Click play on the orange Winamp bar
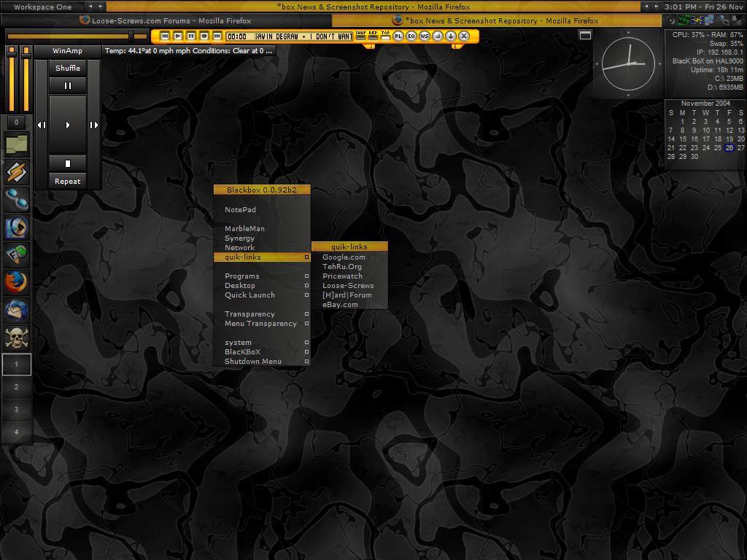This screenshot has height=560, width=747. tap(178, 36)
